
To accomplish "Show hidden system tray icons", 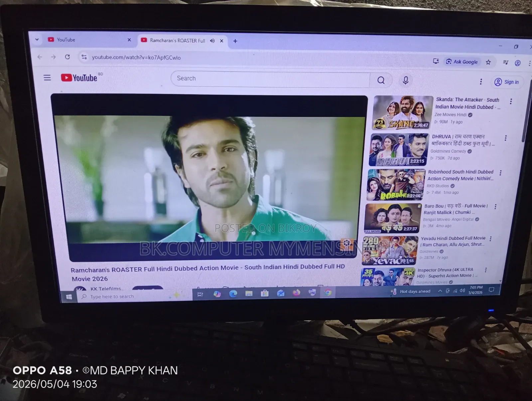I will (x=440, y=291).
